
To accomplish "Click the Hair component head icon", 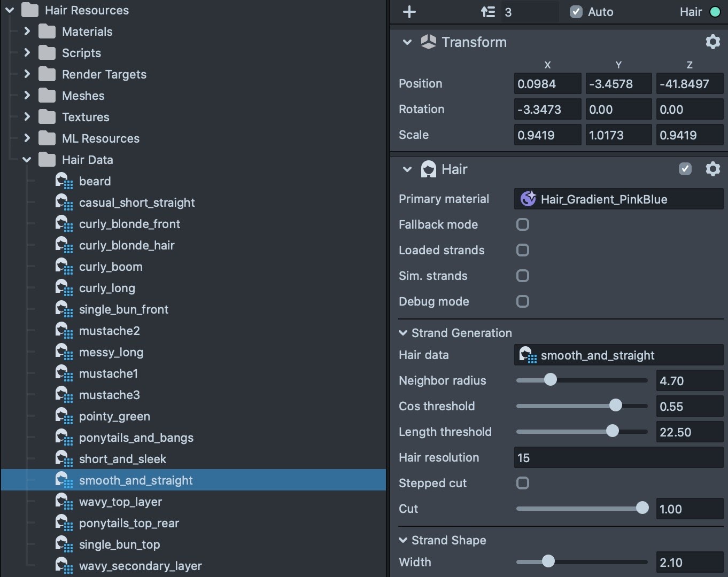I will (428, 169).
